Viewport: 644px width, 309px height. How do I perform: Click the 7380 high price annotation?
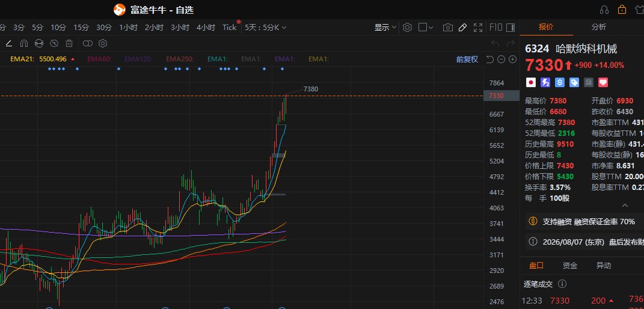(310, 88)
